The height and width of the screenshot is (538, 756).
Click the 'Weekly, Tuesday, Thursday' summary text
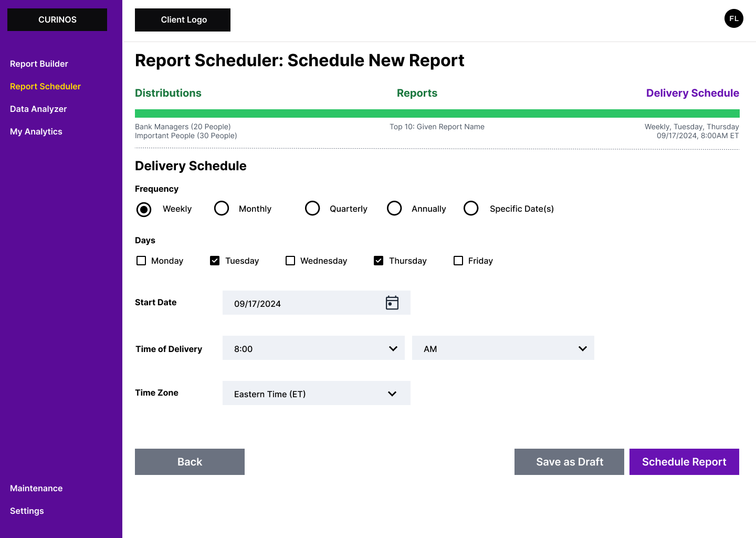tap(691, 127)
